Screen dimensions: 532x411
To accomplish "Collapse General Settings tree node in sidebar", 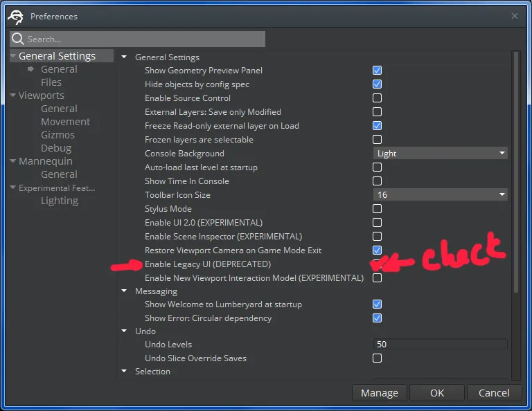I will [13, 55].
